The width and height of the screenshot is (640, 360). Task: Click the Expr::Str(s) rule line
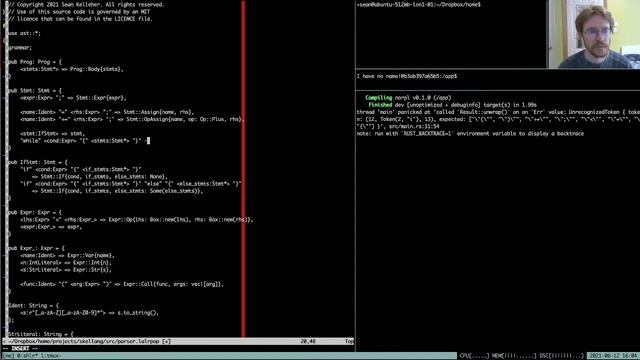[x=66, y=269]
